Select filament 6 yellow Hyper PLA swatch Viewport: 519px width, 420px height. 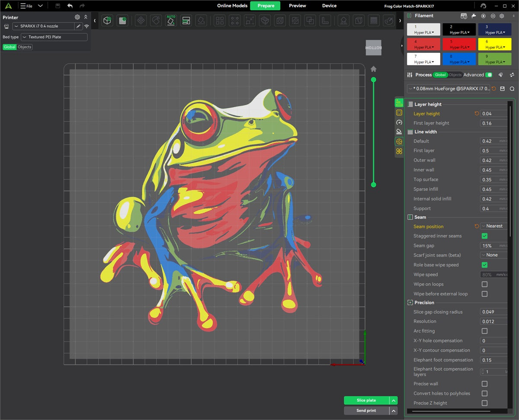495,44
